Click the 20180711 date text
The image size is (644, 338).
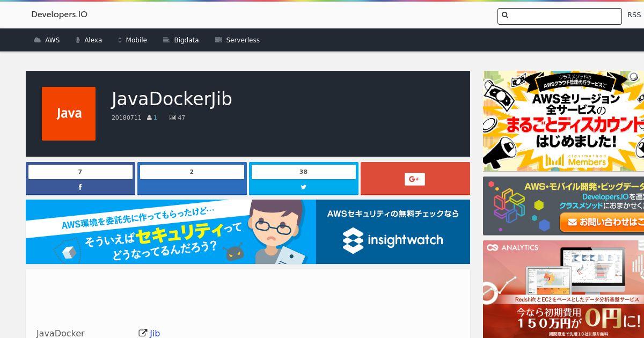[x=126, y=117]
